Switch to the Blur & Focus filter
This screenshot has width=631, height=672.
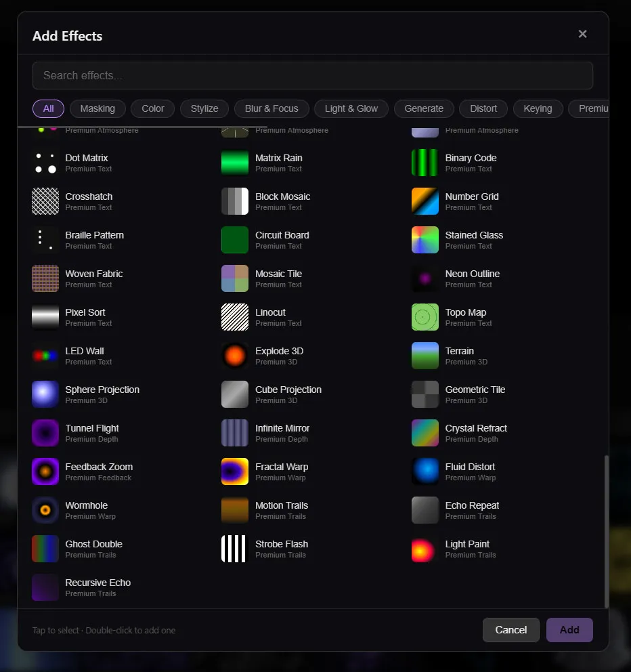[x=271, y=108]
